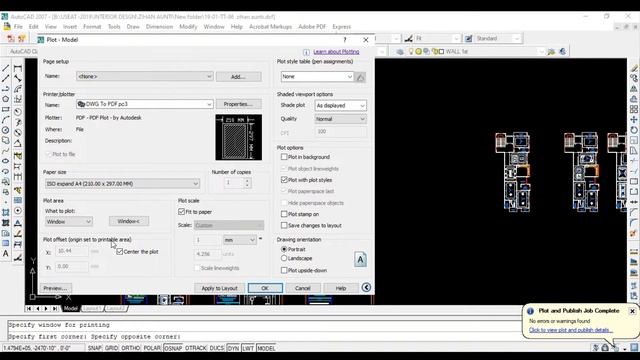
Task: Select the Angular Dimension tool
Action: click(18, 143)
